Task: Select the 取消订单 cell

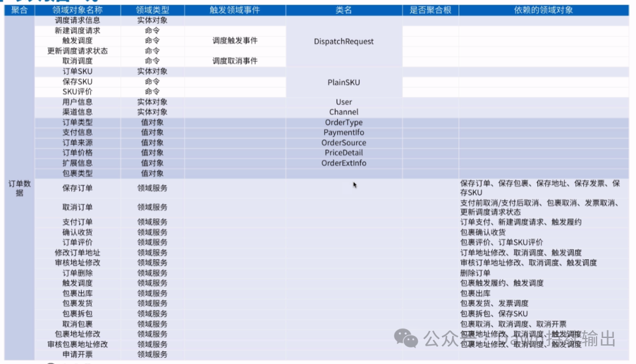Action: pyautogui.click(x=78, y=207)
